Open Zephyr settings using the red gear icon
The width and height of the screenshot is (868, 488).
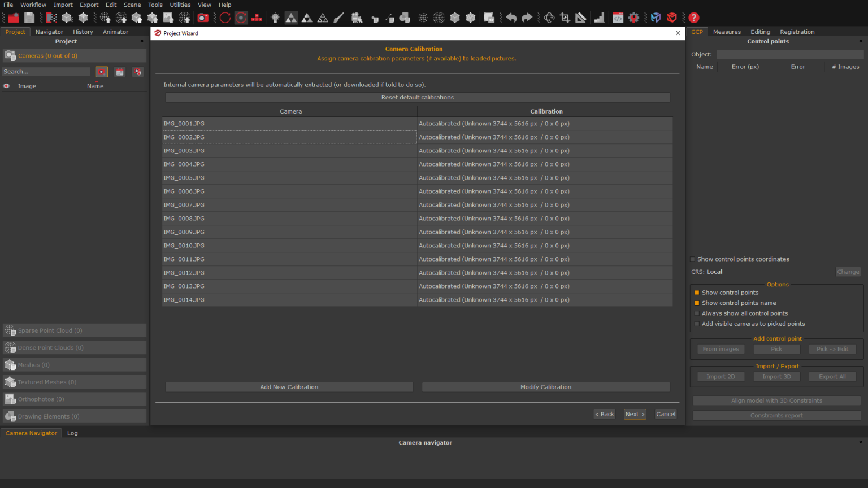point(634,18)
